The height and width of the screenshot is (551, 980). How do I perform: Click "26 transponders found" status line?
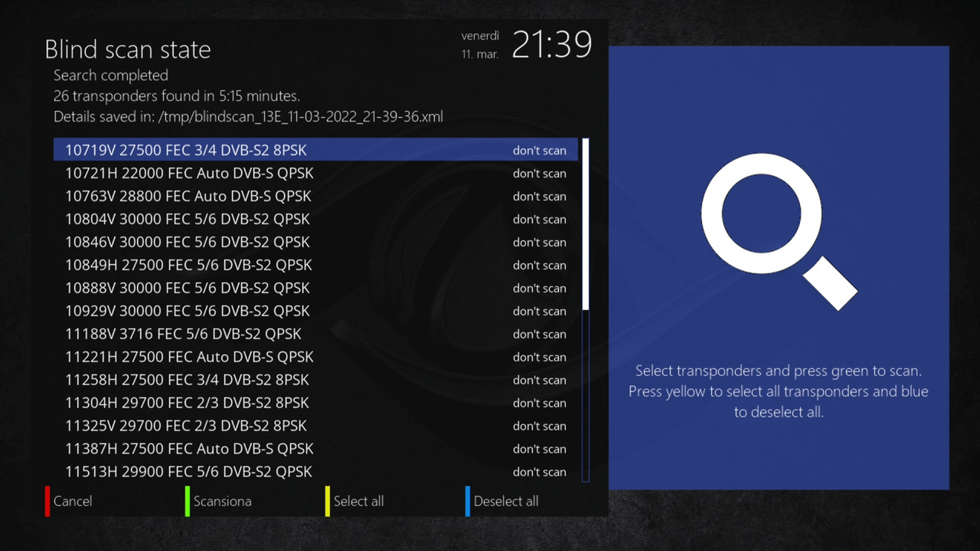point(177,96)
